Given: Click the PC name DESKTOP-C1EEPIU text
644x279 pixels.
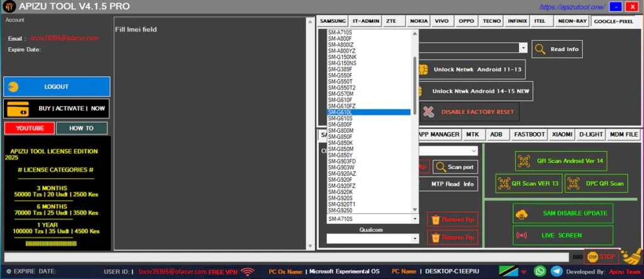Looking at the screenshot, I should point(452,271).
